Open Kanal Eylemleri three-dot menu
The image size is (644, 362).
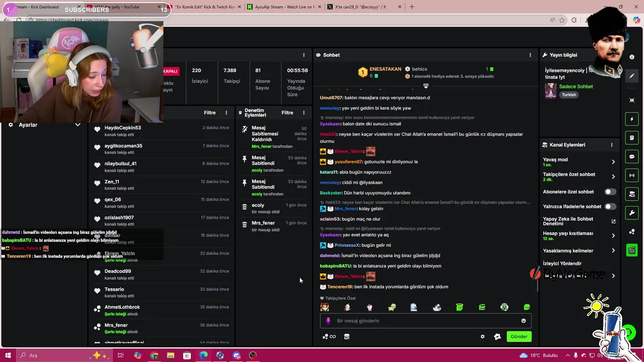[x=612, y=145]
